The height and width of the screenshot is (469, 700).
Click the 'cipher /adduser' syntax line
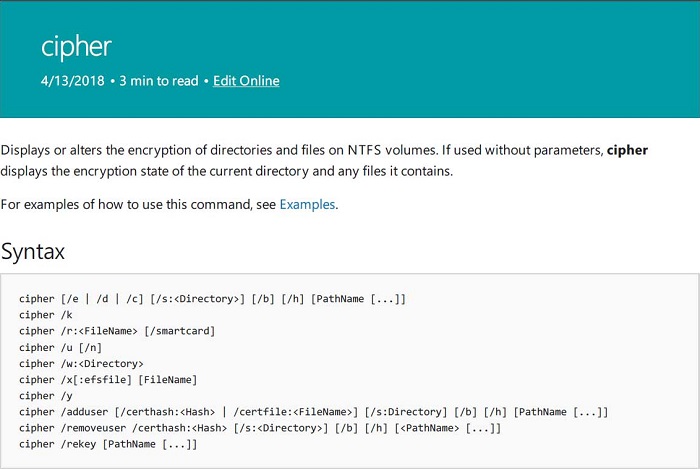point(313,412)
